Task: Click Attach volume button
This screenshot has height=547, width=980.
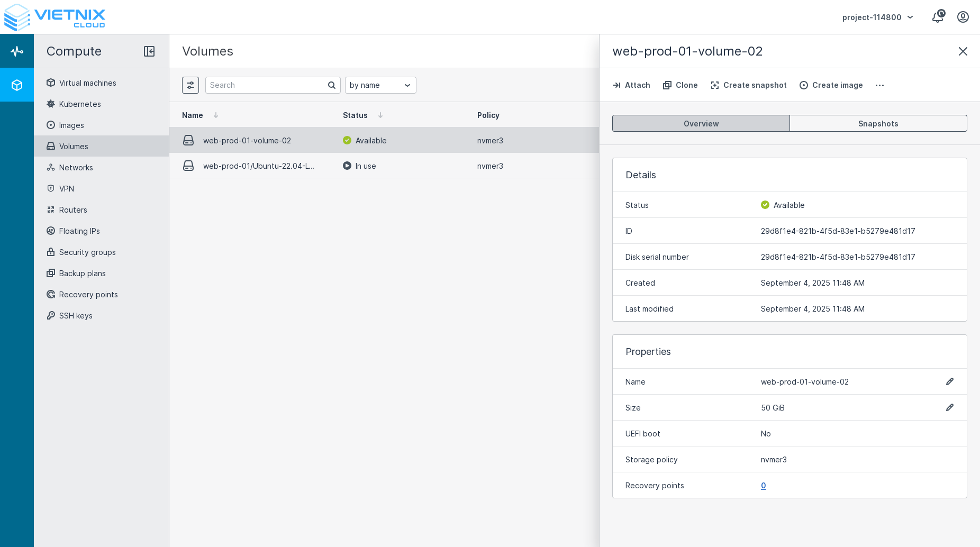Action: click(x=631, y=85)
